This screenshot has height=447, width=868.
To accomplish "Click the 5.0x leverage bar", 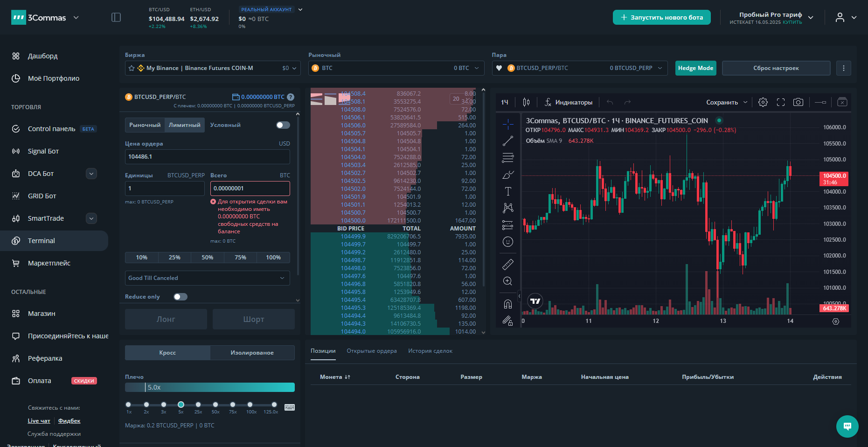I will [210, 387].
